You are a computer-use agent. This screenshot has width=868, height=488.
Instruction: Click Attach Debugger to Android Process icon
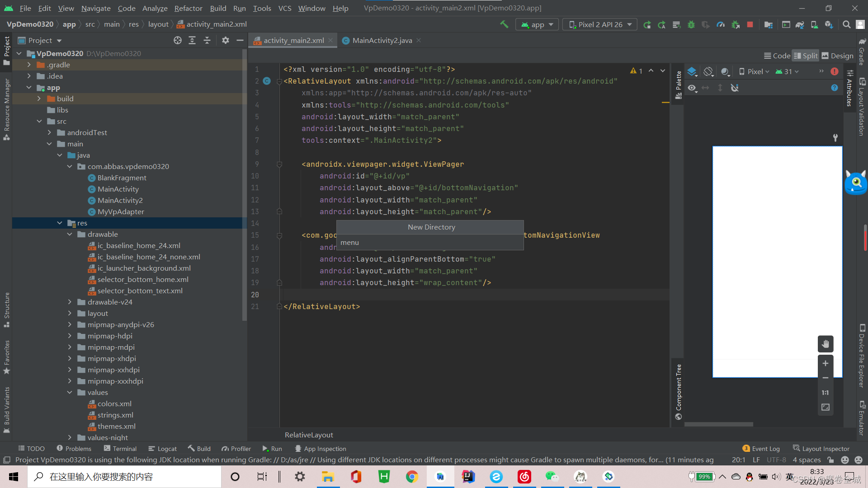(x=736, y=24)
